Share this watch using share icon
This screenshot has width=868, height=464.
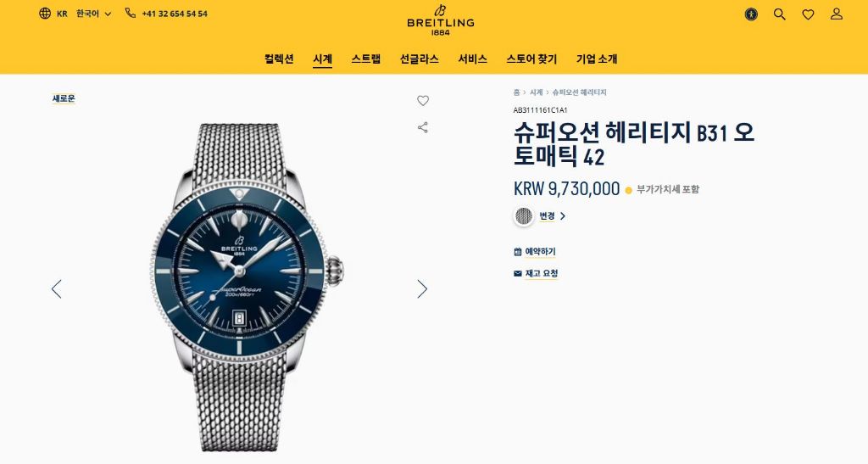pos(423,128)
